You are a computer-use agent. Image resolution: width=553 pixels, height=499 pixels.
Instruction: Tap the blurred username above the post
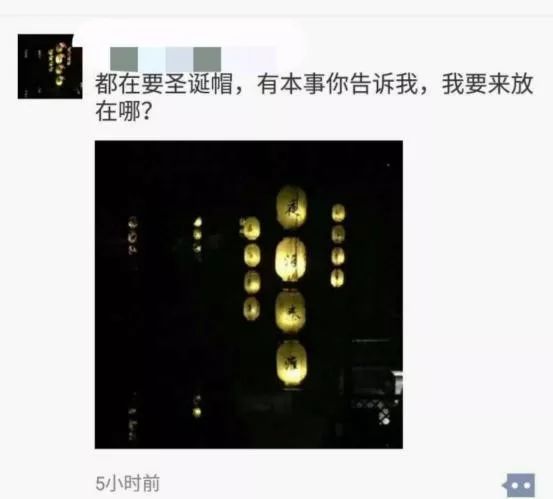(193, 59)
